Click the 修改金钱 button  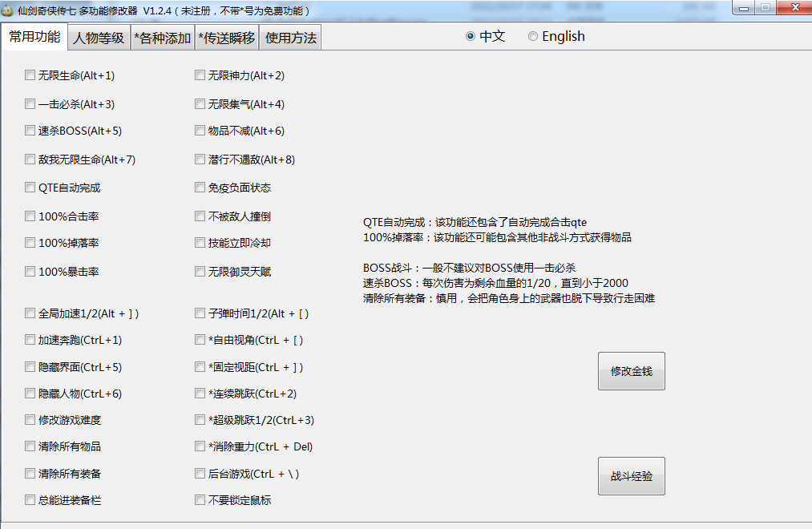[x=632, y=371]
